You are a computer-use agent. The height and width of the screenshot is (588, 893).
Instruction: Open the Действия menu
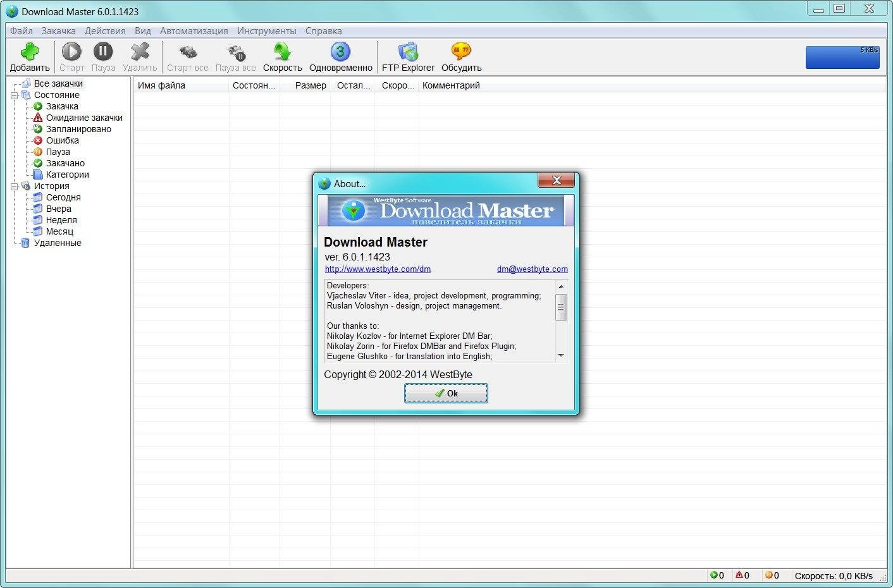click(x=105, y=31)
